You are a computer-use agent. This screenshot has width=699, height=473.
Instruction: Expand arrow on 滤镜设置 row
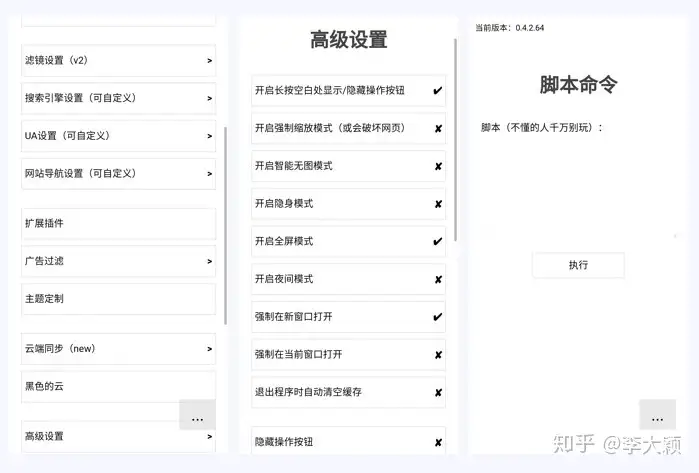tap(210, 61)
